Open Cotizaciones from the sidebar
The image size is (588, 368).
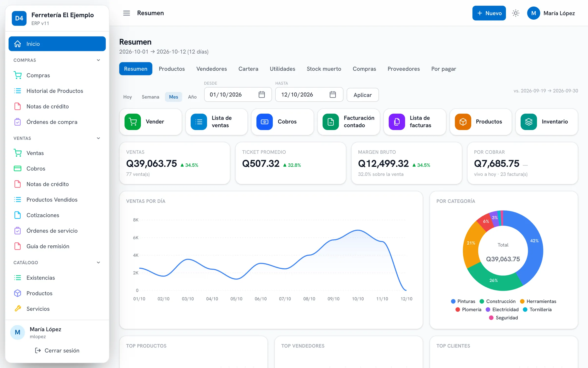[57, 215]
